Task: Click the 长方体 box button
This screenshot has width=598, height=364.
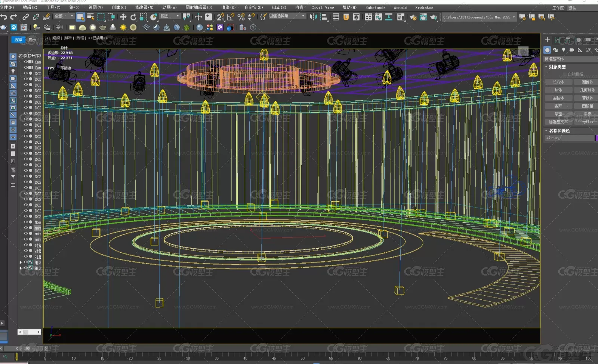Action: [x=558, y=82]
